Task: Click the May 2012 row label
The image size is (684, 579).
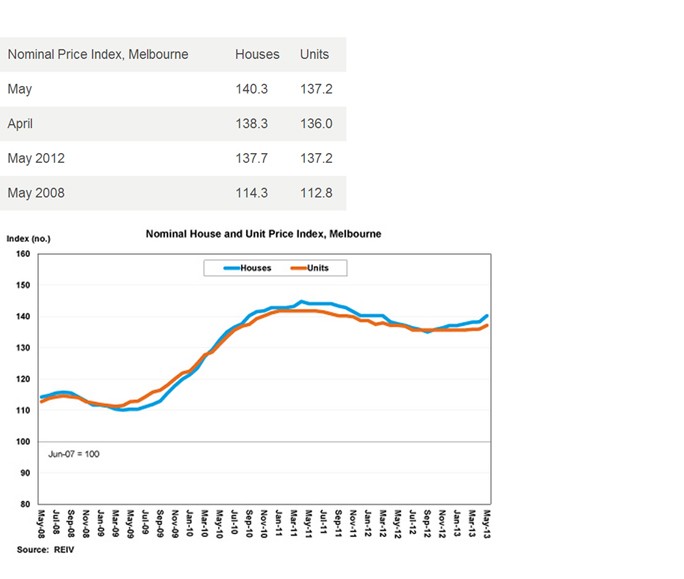Action: [x=35, y=158]
